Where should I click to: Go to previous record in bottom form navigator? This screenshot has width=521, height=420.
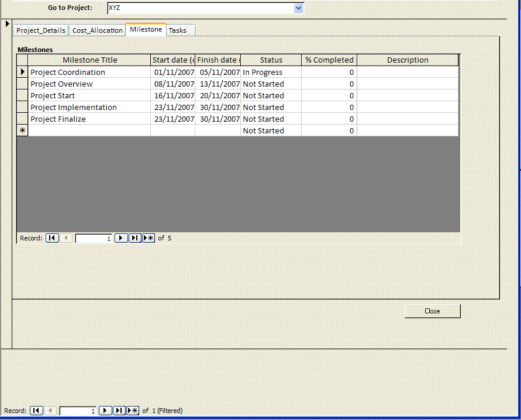click(50, 411)
